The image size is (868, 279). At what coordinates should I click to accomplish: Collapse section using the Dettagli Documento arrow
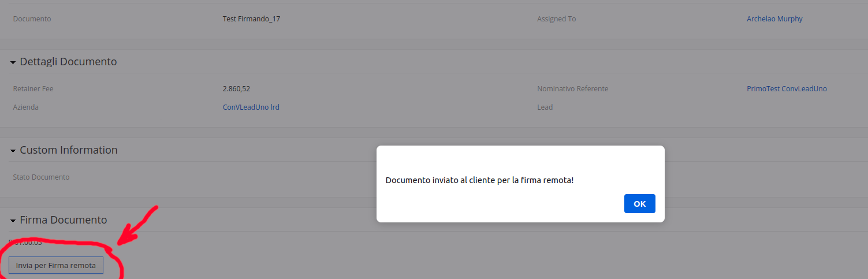tap(13, 62)
